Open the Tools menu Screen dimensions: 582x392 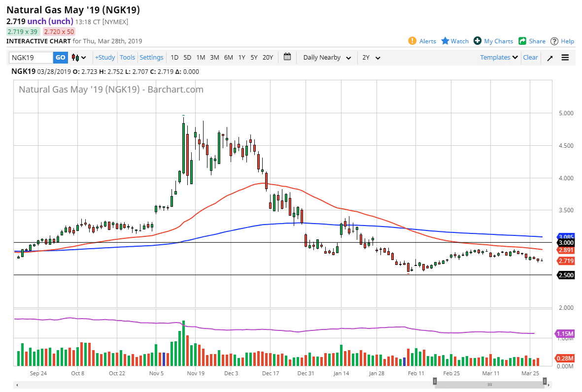coord(127,58)
